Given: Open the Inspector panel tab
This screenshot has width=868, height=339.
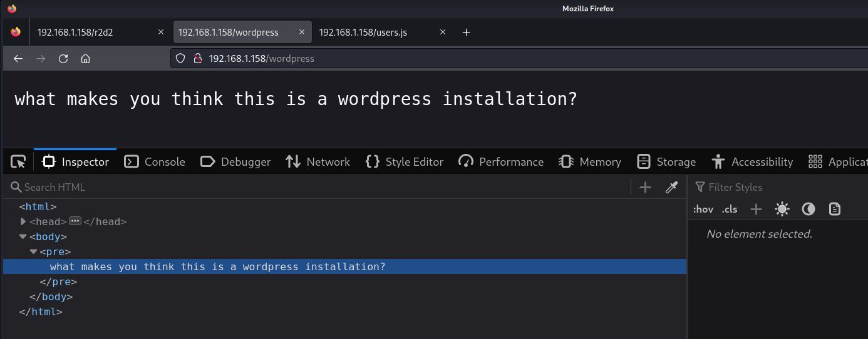Looking at the screenshot, I should 75,162.
